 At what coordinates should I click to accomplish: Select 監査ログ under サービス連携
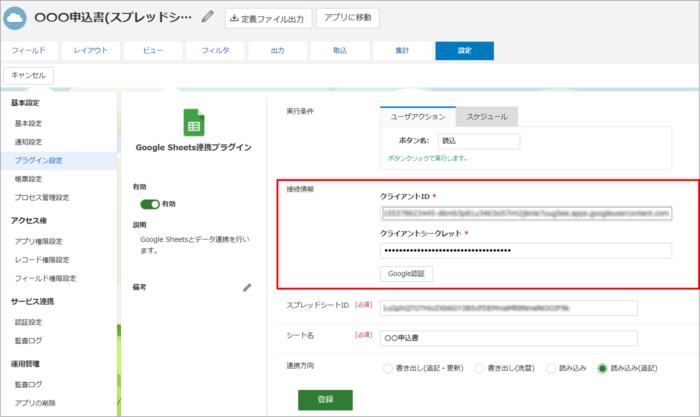29,341
